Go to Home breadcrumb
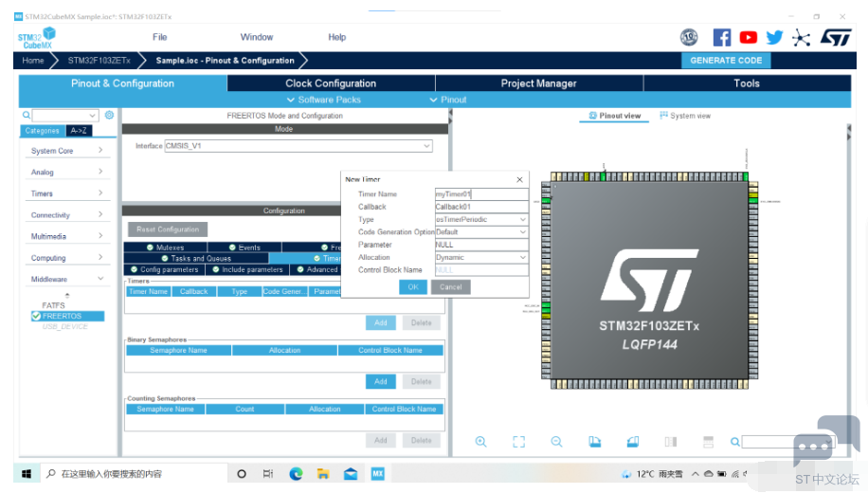 tap(32, 61)
